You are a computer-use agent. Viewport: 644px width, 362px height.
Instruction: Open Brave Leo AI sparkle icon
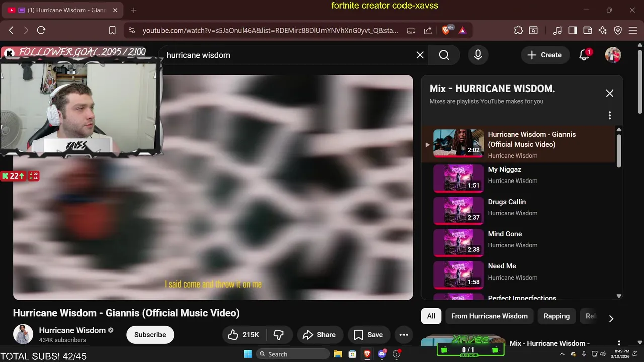603,30
